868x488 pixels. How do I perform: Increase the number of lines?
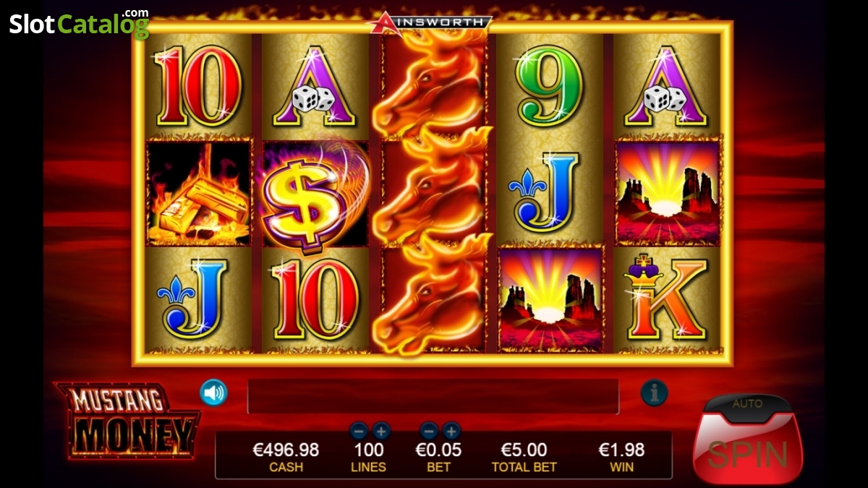(x=381, y=431)
